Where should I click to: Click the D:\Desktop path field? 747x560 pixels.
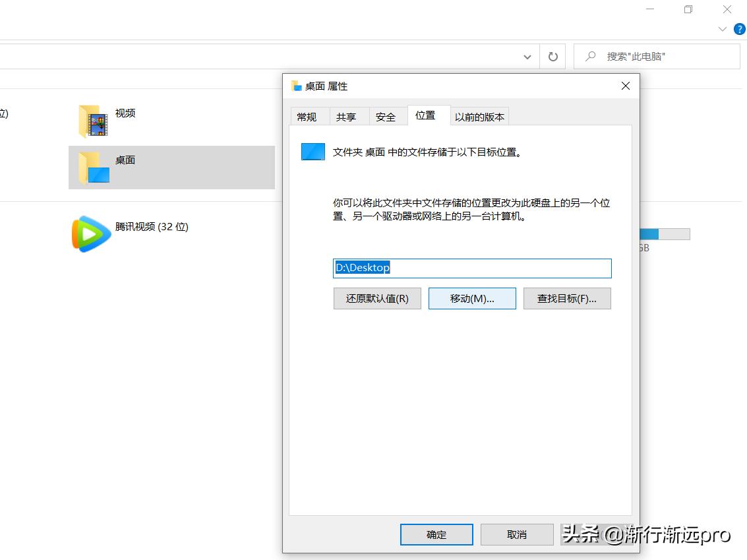472,268
